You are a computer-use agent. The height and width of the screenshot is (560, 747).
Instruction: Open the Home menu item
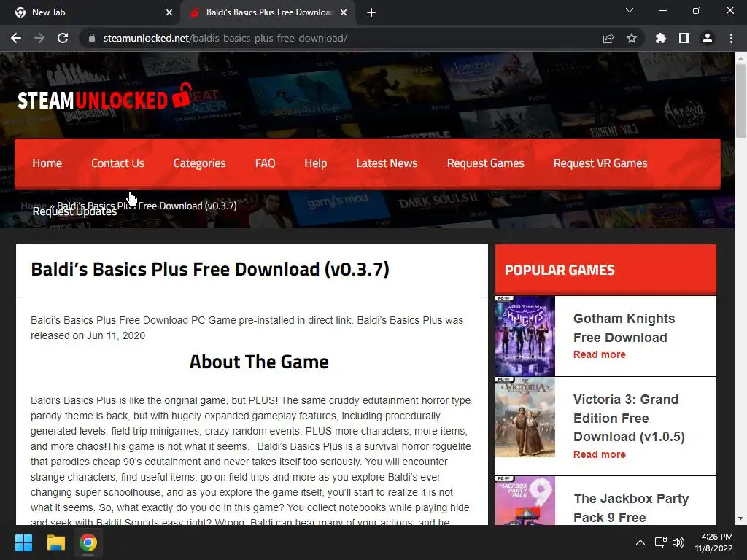click(47, 163)
